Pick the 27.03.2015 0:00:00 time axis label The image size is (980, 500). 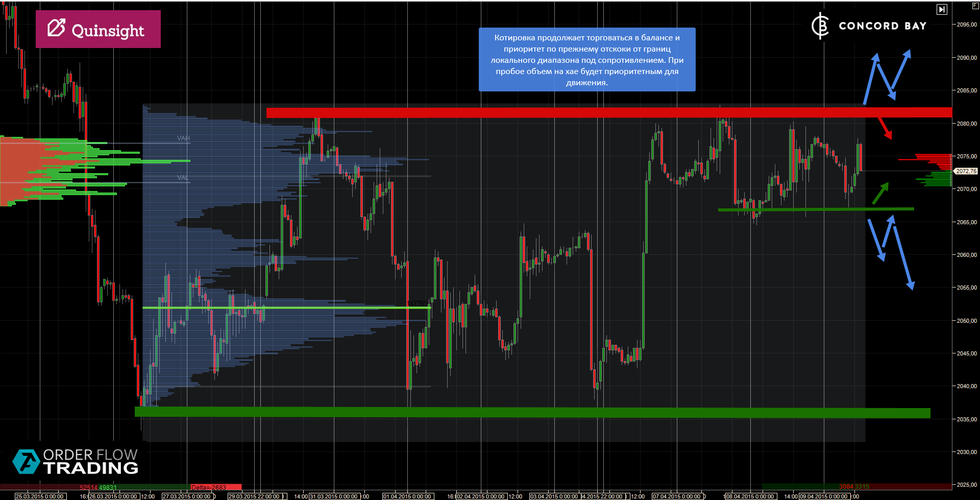(187, 496)
